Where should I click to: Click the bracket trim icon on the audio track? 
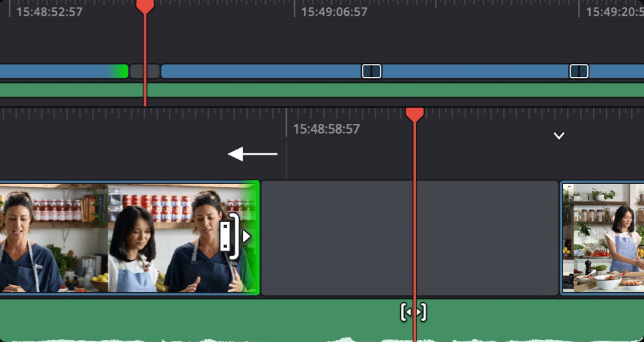click(x=413, y=313)
